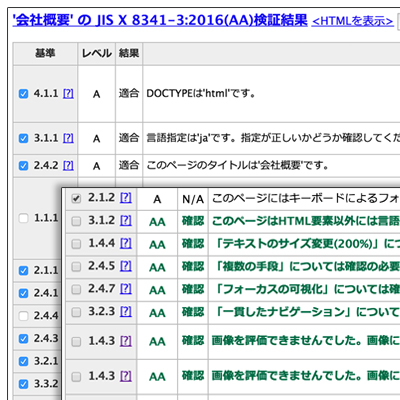Uncheck the 2.1.2 checkbox in overlay

click(76, 199)
